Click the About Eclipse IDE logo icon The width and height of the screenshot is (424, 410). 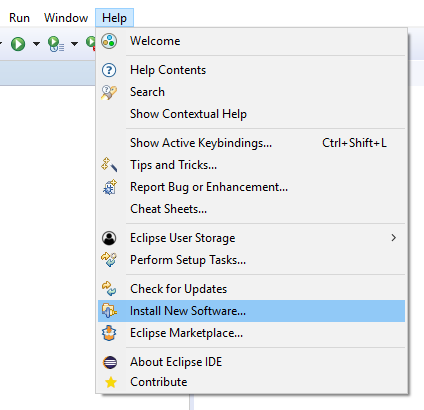coord(110,362)
